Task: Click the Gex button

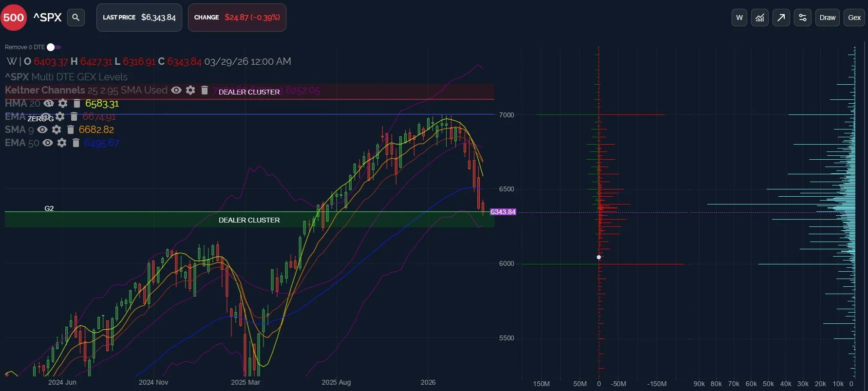Action: [x=854, y=18]
